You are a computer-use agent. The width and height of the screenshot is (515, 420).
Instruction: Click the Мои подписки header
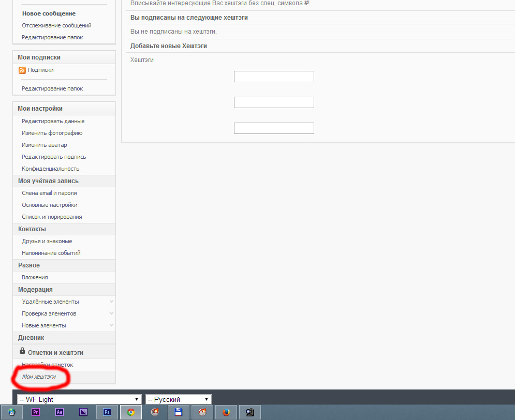[x=39, y=57]
